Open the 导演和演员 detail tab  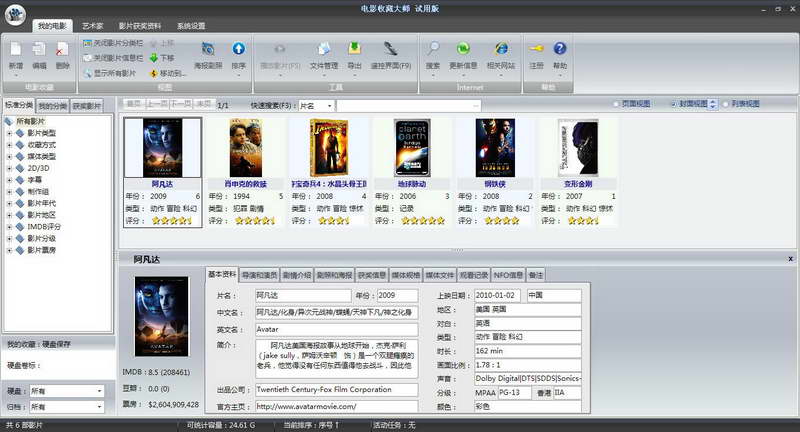260,274
